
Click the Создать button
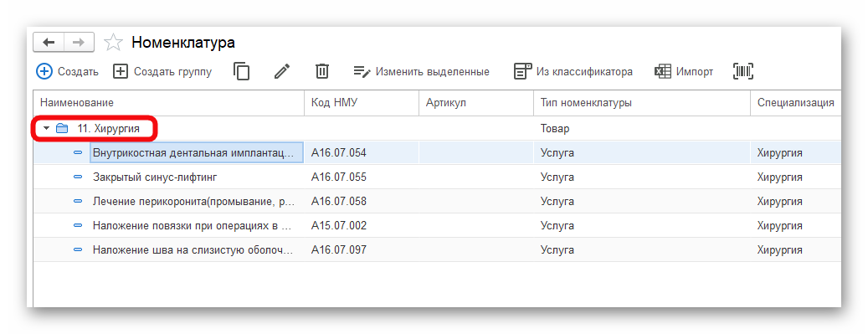click(67, 71)
